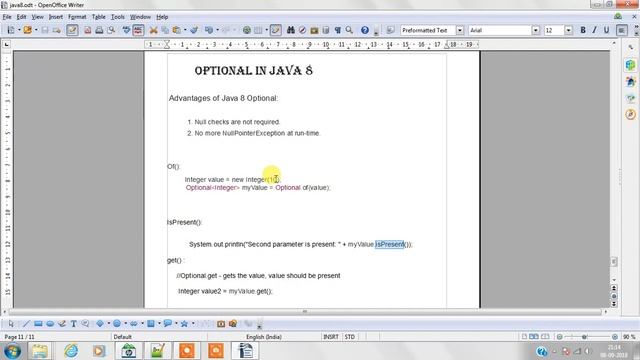Open OpenOffice Help icon
640x360 pixels.
click(x=365, y=30)
